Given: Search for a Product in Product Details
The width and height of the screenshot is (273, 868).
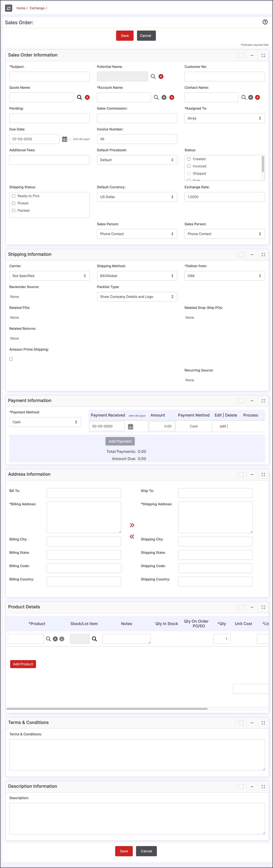Looking at the screenshot, I should click(48, 639).
